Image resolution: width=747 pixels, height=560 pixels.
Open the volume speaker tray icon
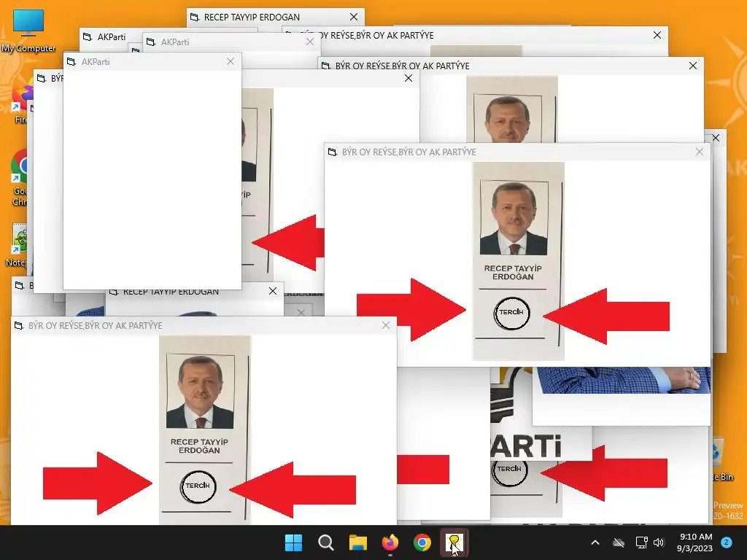[659, 542]
